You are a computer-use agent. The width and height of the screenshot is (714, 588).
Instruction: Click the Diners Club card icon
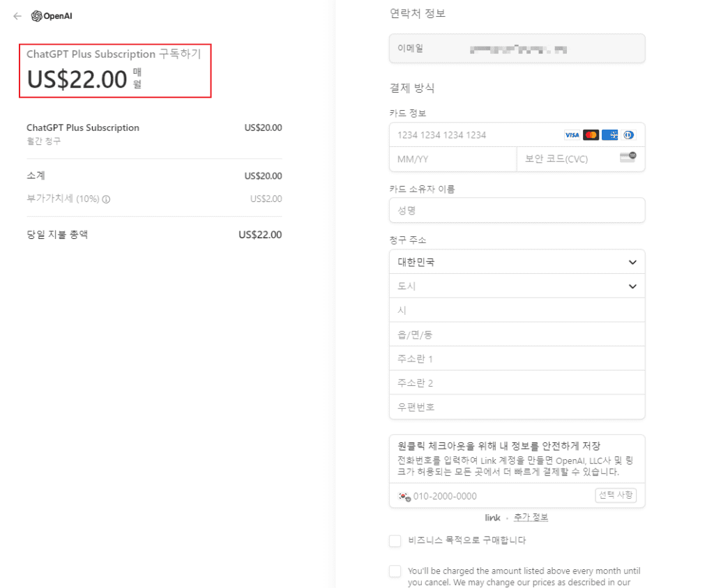pos(629,135)
